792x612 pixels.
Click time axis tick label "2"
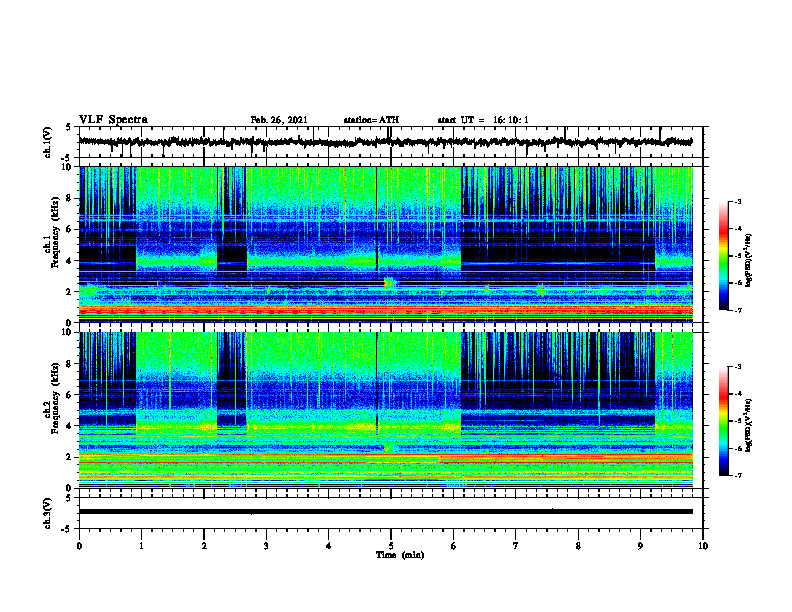204,546
